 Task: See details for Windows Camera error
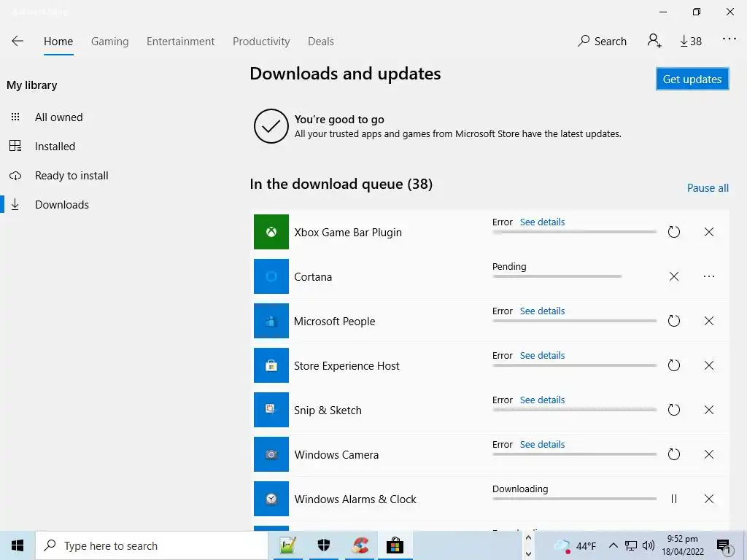point(542,444)
